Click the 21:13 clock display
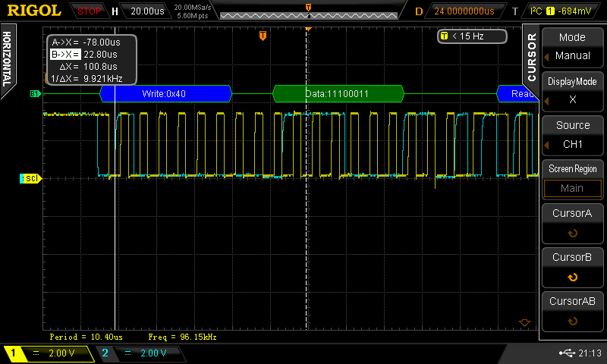 point(590,353)
